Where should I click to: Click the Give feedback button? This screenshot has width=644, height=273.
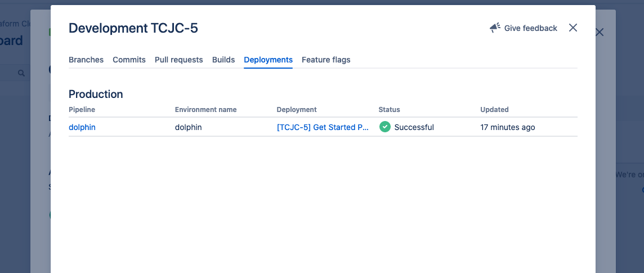(524, 28)
